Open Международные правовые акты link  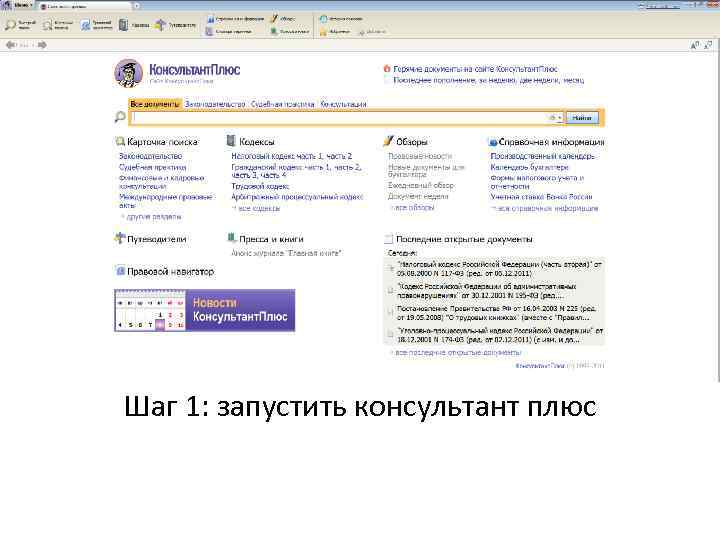[x=166, y=201]
